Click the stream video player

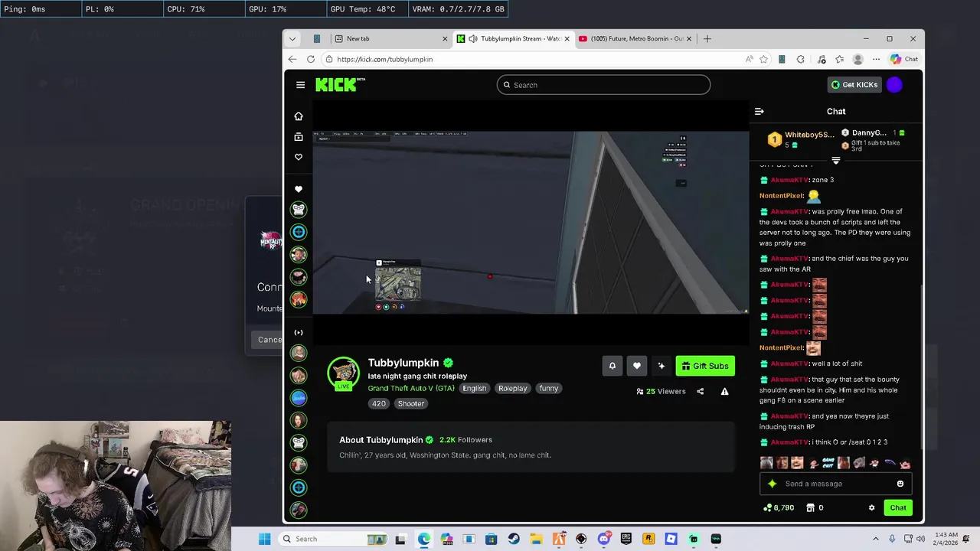click(x=531, y=223)
